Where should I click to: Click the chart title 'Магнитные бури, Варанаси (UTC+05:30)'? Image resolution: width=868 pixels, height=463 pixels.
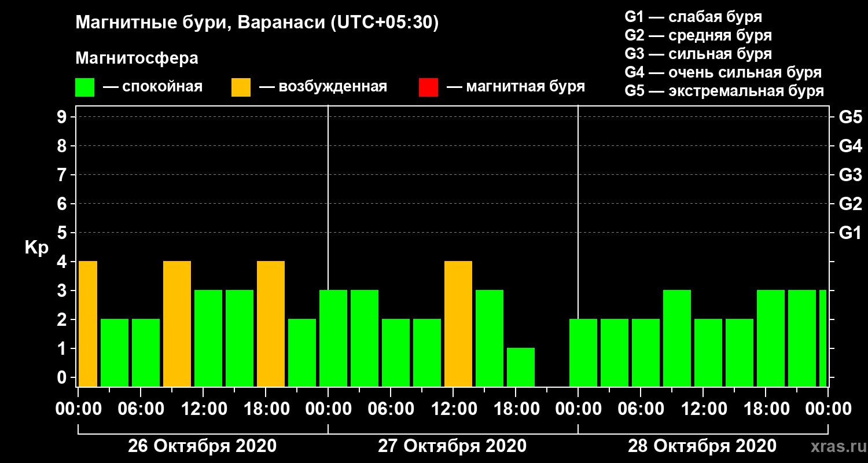257,23
